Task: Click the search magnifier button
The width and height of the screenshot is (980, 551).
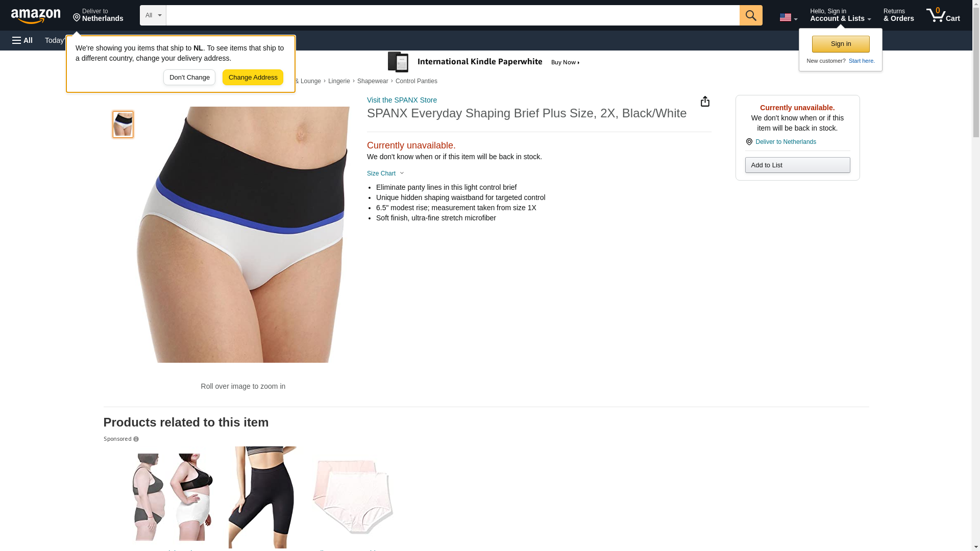Action: [751, 15]
